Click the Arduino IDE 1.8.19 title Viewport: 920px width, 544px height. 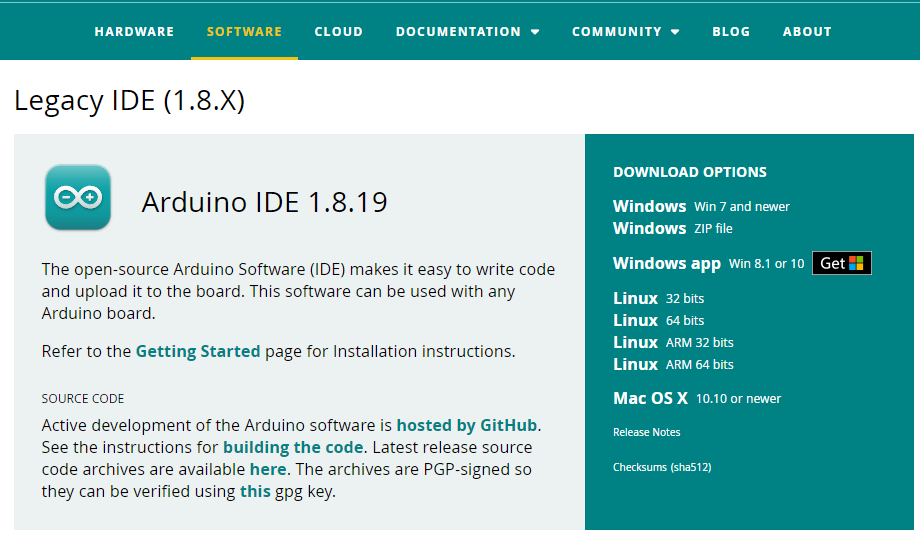click(x=265, y=202)
